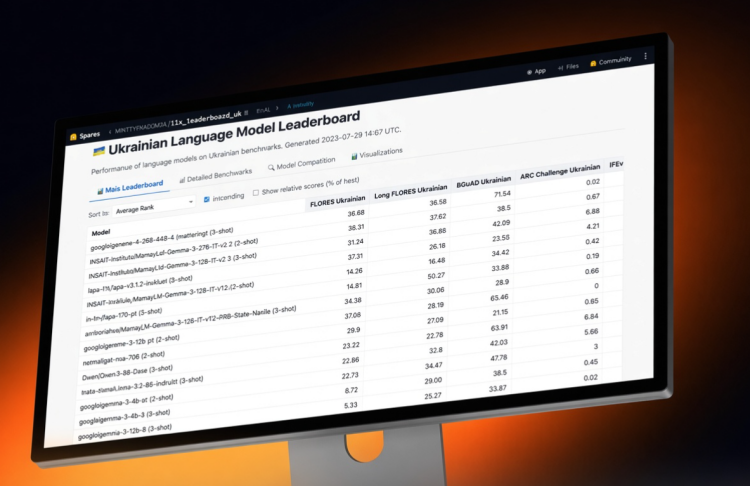Click the FLORES Ukrainian value 36.68

(x=356, y=213)
